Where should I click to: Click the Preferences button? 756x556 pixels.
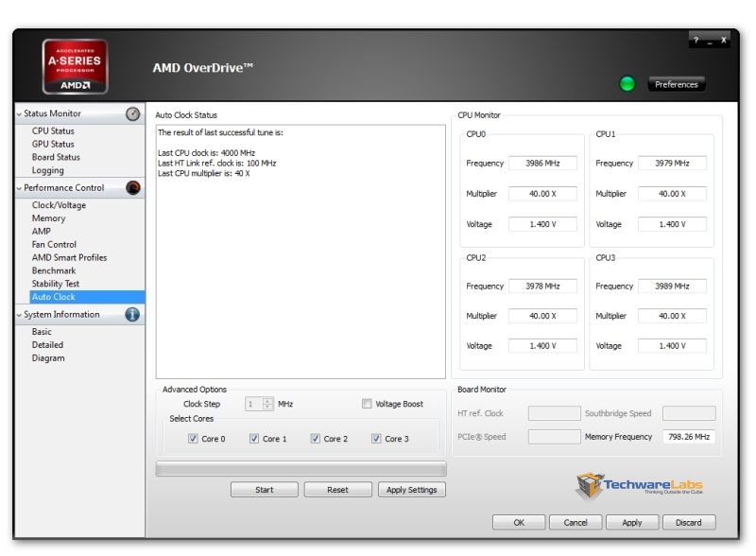click(x=676, y=84)
